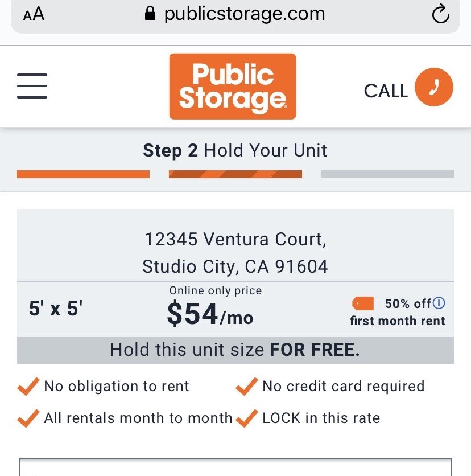Open the hamburger navigation menu
The width and height of the screenshot is (471, 476).
[32, 86]
